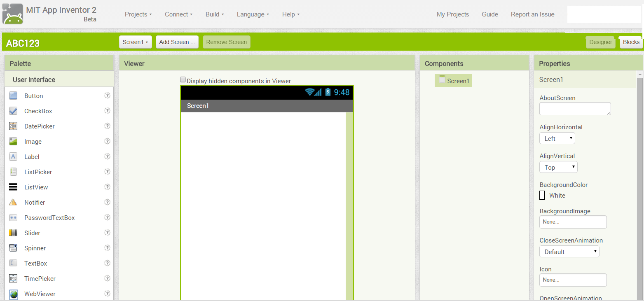Open help for the CheckBox component

point(107,110)
